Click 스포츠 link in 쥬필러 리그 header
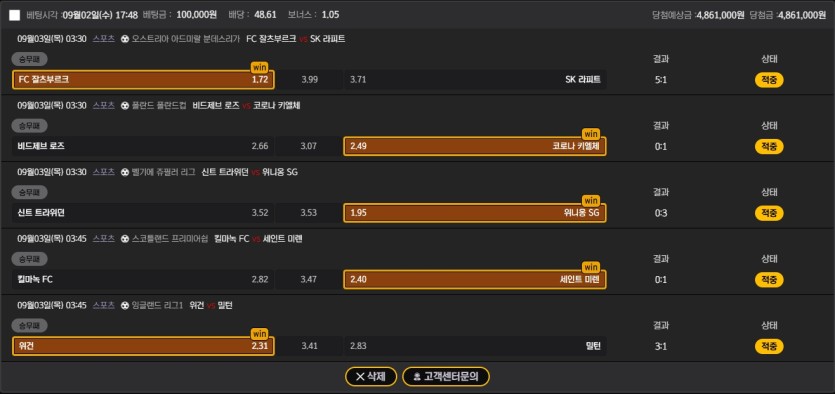835x394 pixels. point(104,172)
